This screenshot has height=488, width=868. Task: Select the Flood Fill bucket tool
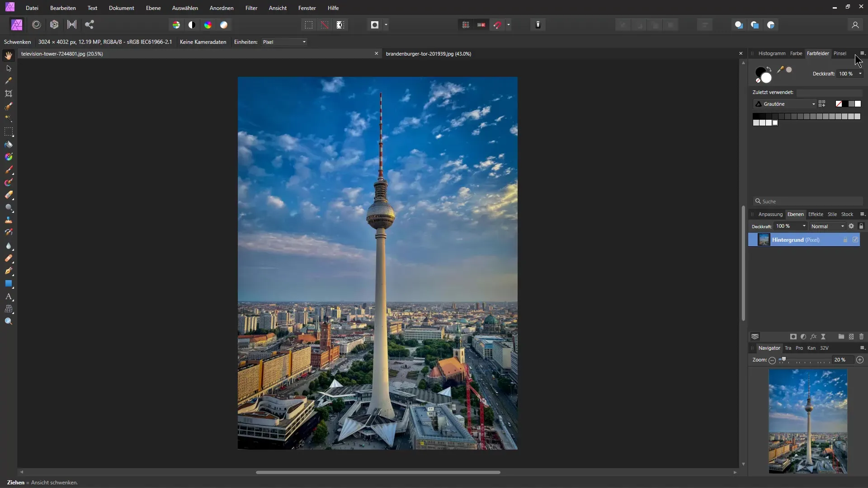pyautogui.click(x=9, y=145)
